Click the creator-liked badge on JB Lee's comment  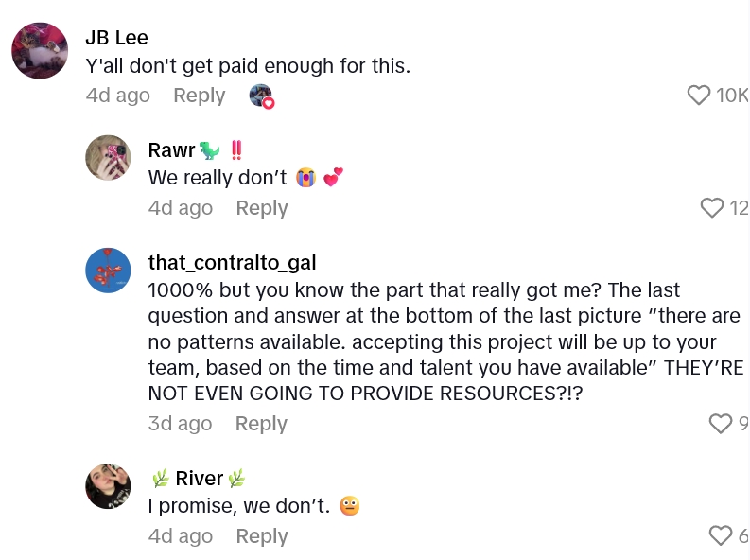click(261, 96)
